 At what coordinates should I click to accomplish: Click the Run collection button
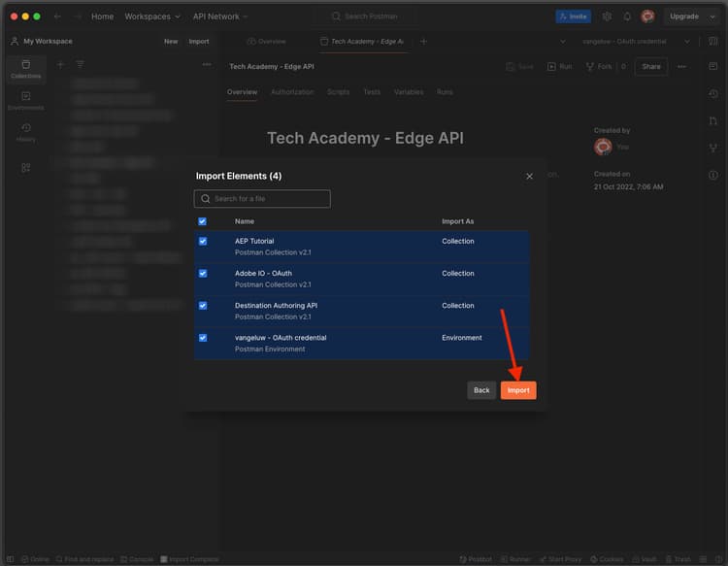[560, 67]
